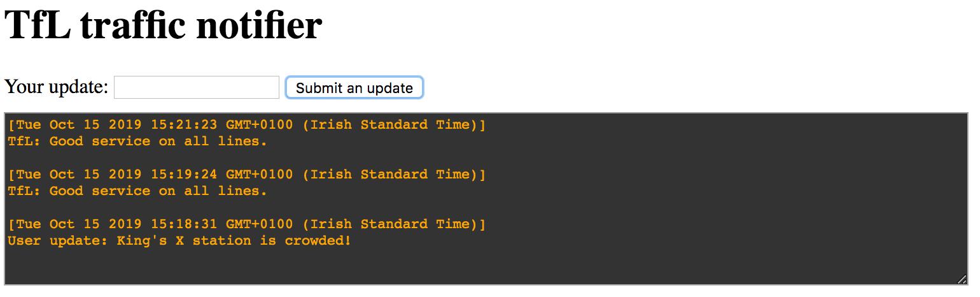Click the TfL traffic notifier heading
Image resolution: width=980 pixels, height=297 pixels.
pyautogui.click(x=164, y=25)
